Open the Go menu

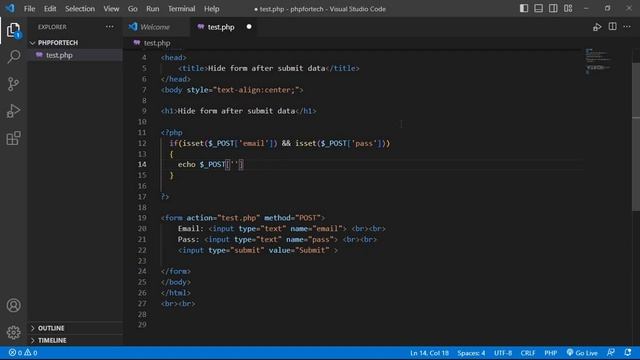coord(133,9)
